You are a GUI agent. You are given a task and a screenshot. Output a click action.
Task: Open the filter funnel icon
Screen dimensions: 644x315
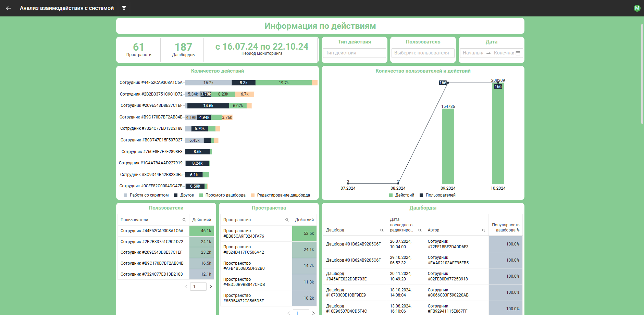[x=124, y=8]
